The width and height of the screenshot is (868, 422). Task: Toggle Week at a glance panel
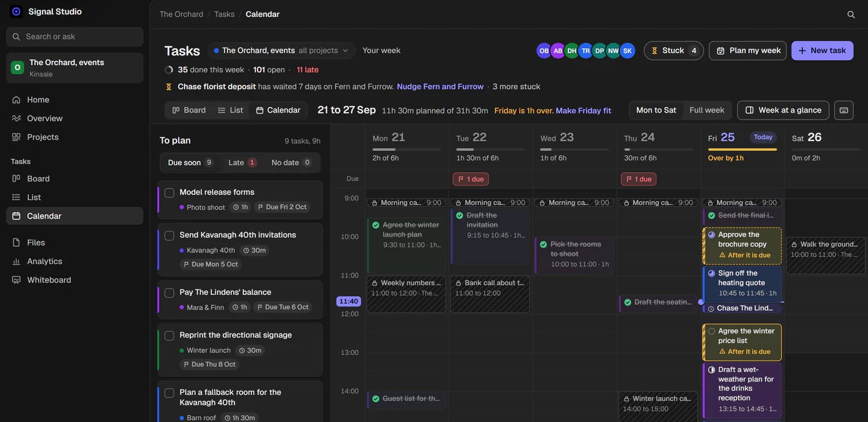coord(783,110)
